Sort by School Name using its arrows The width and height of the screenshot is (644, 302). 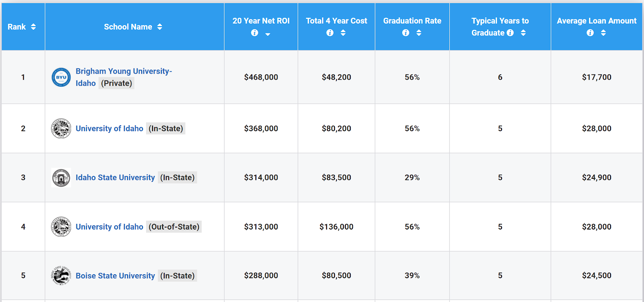click(160, 27)
